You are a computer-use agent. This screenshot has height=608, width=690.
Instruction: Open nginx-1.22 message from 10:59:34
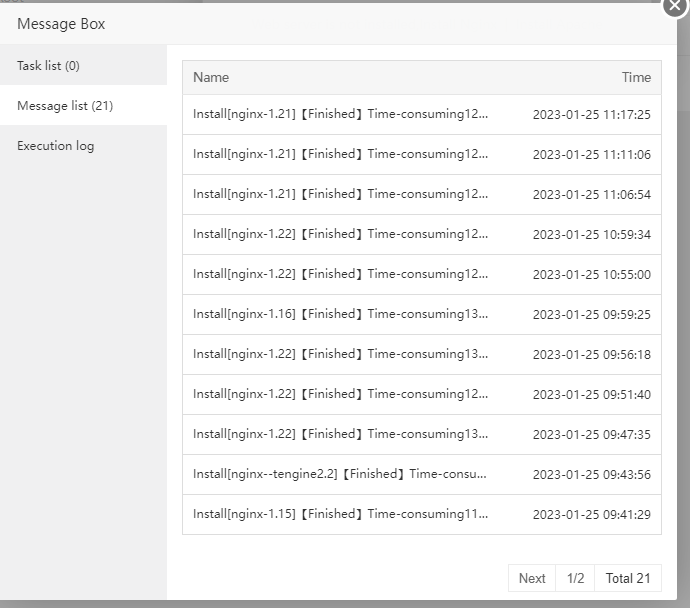(x=341, y=235)
